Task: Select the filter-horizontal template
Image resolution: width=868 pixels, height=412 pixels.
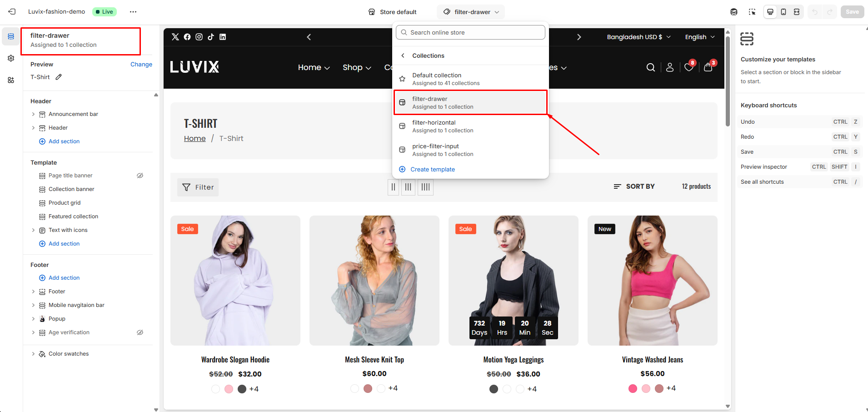Action: click(470, 126)
